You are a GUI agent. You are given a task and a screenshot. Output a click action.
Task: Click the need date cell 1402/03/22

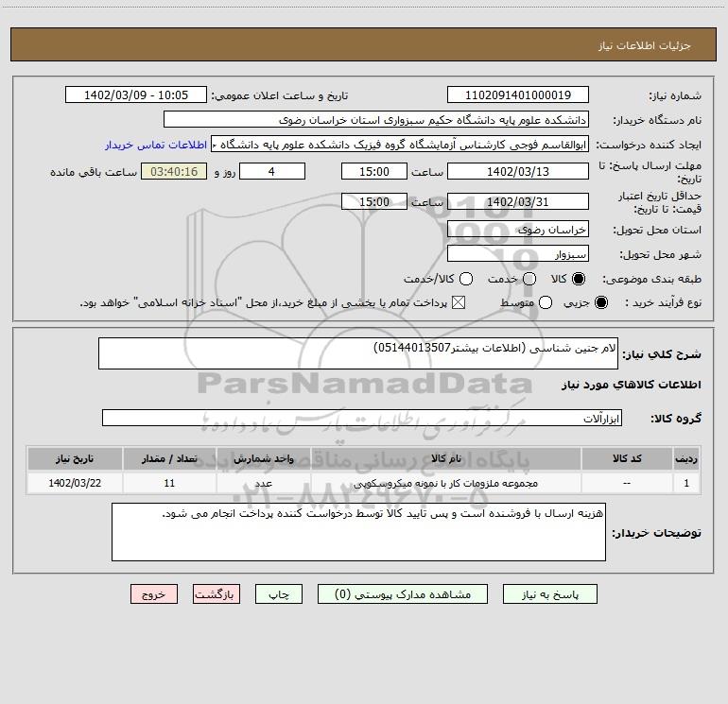pos(75,483)
